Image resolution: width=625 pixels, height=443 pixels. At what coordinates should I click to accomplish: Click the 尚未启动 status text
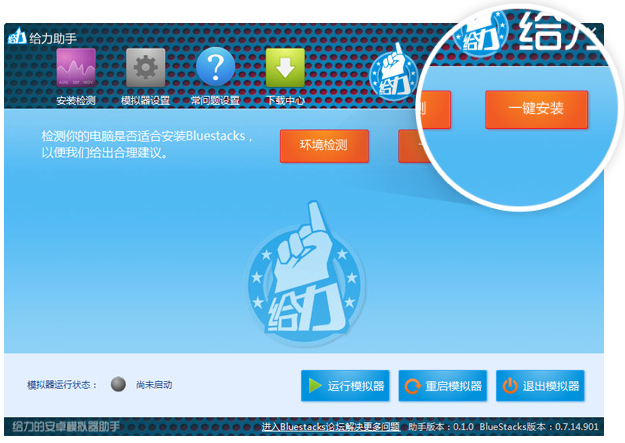[x=154, y=385]
